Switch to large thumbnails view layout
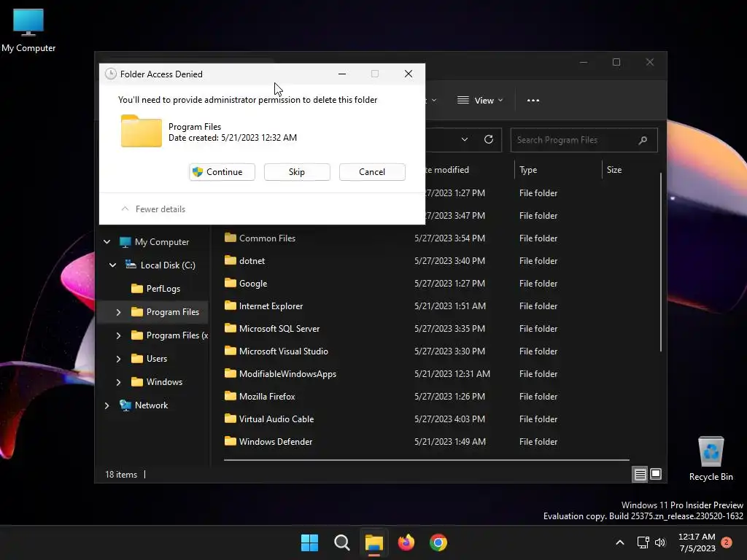This screenshot has height=560, width=747. [656, 474]
